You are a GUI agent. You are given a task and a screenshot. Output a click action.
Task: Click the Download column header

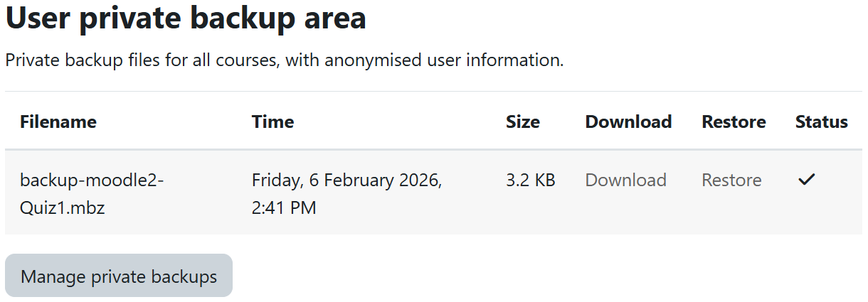point(628,122)
